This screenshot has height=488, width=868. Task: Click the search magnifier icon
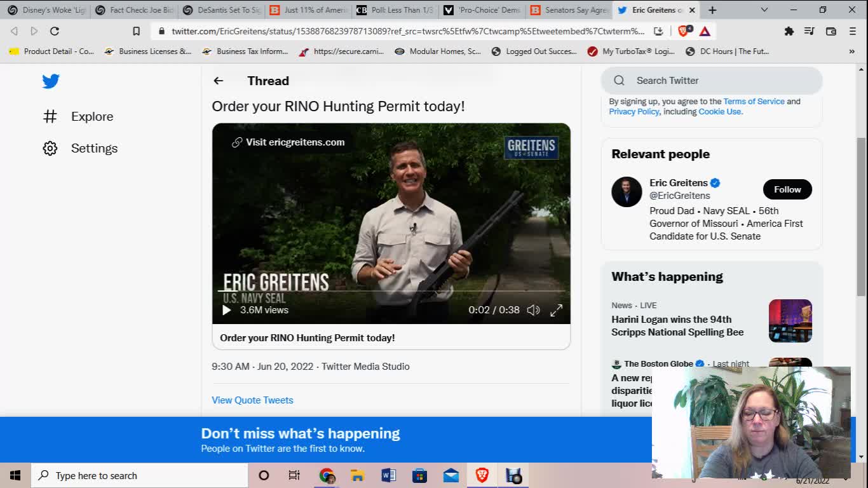(x=619, y=81)
